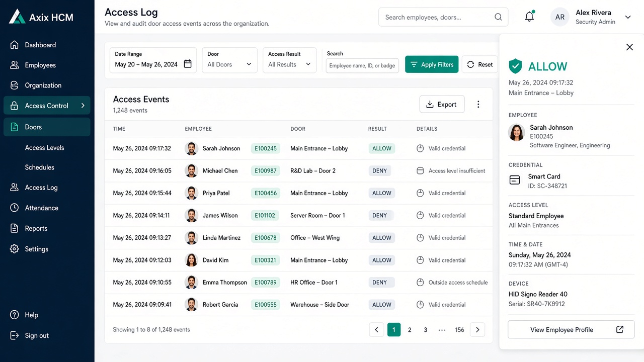The width and height of the screenshot is (644, 362).
Task: Click detail icon for Access level insufficient
Action: click(x=420, y=171)
